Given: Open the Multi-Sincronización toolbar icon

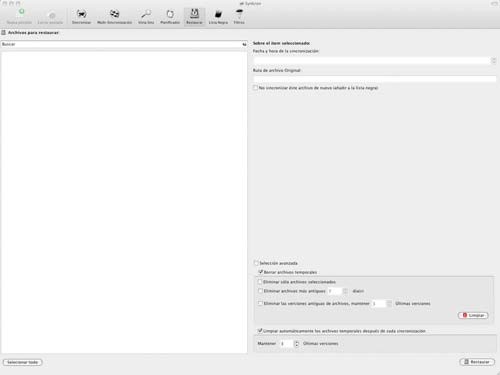Looking at the screenshot, I should point(114,14).
